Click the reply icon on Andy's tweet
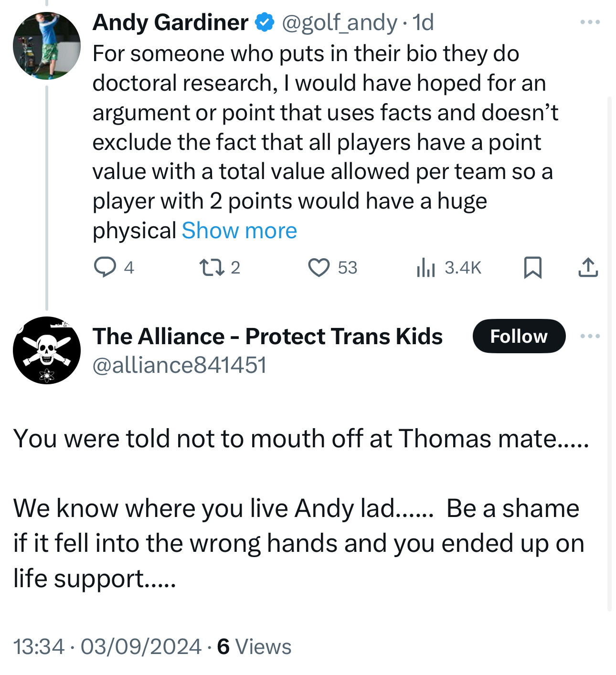The image size is (616, 675). 105,267
